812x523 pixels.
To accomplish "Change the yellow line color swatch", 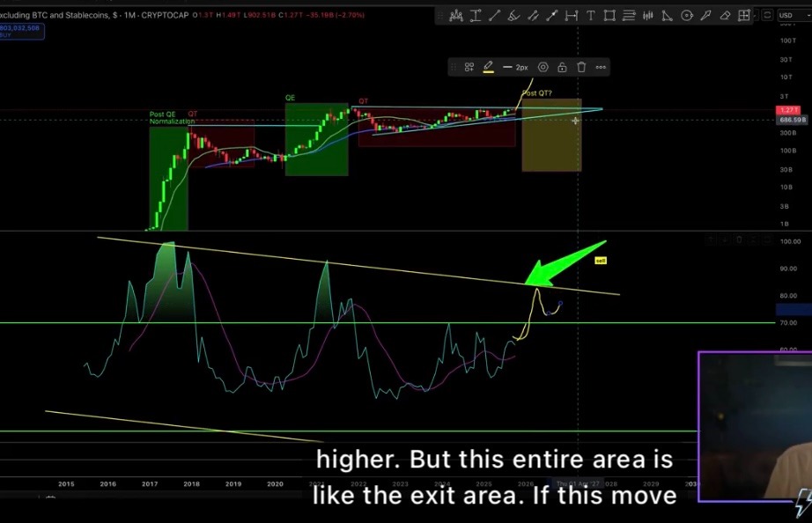I will click(x=488, y=67).
